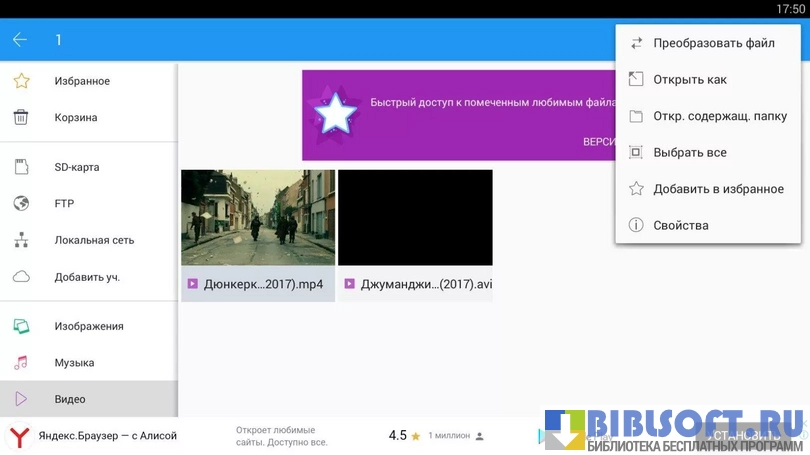810x455 pixels.
Task: Select the SD-карта storage icon
Action: tap(20, 167)
